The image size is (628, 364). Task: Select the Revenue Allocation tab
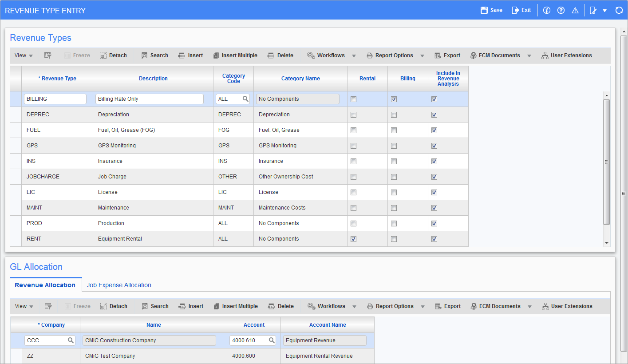tap(45, 285)
